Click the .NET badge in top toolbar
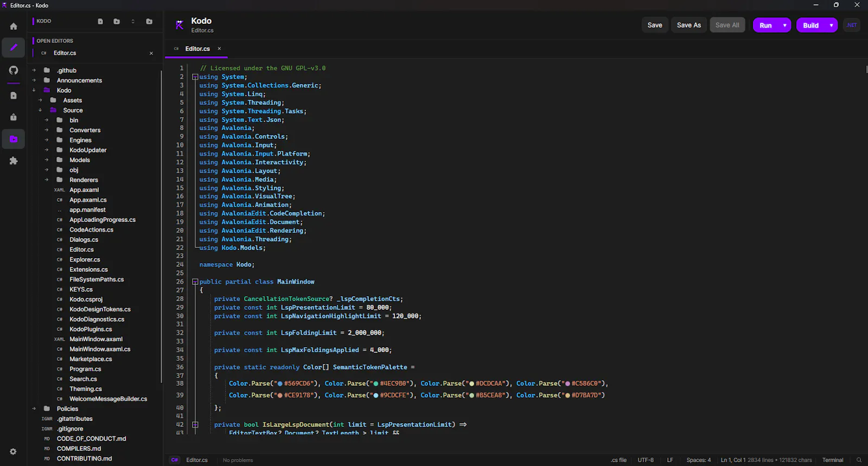This screenshot has height=466, width=868. [x=852, y=25]
